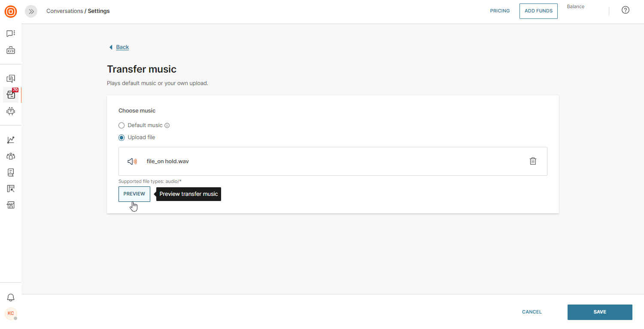Open the help question mark icon
This screenshot has width=644, height=329.
[x=626, y=10]
